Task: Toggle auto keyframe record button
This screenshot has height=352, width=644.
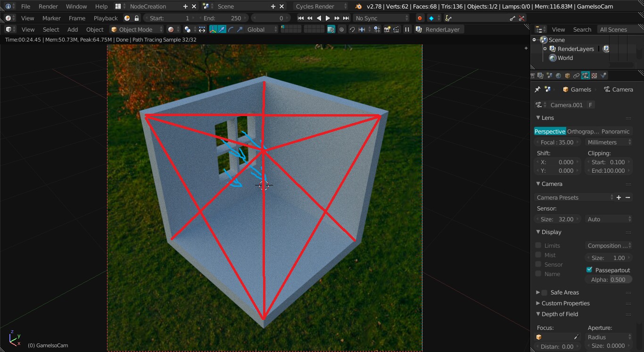Action: point(420,18)
